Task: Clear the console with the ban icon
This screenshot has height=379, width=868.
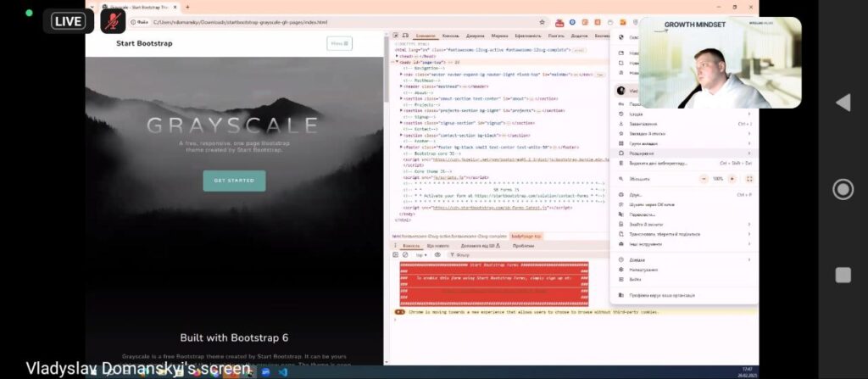Action: [x=404, y=255]
